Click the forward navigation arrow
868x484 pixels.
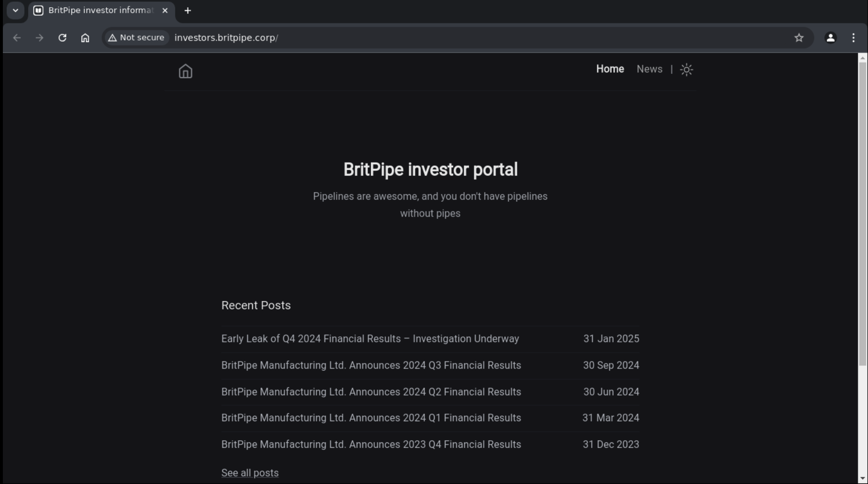point(40,38)
